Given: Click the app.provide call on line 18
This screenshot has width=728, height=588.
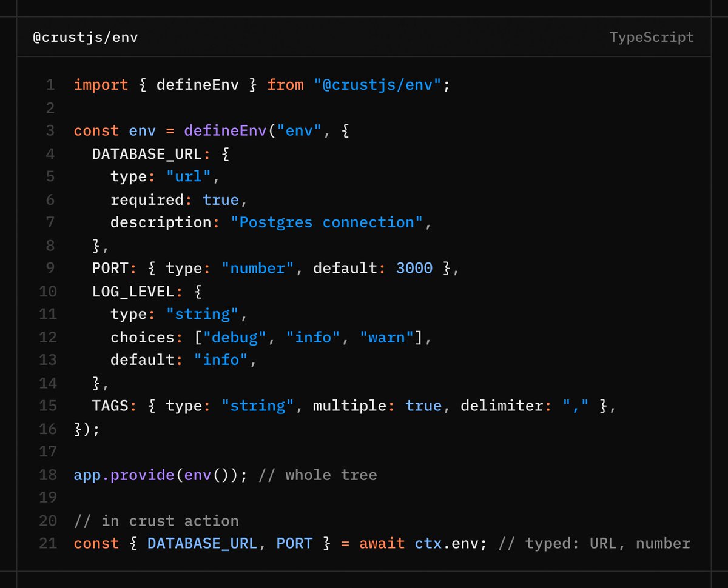Looking at the screenshot, I should pos(124,475).
